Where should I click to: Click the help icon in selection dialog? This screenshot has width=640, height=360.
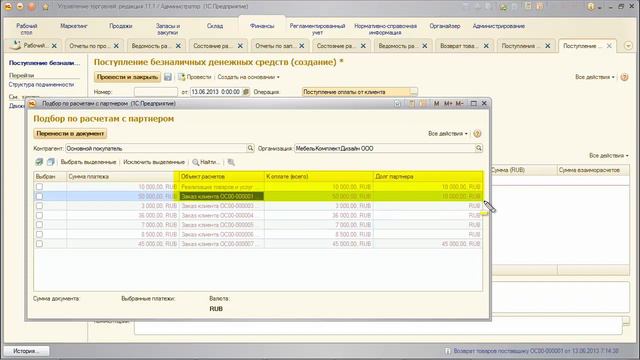477,133
